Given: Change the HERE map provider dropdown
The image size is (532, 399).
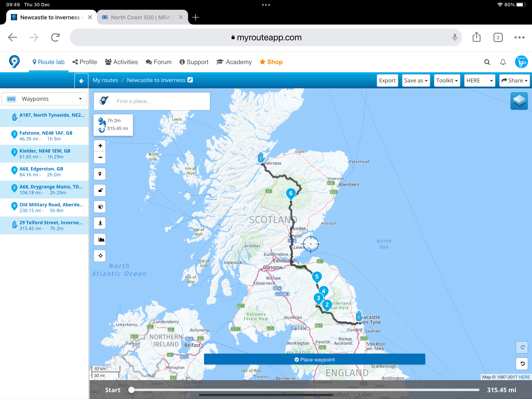Looking at the screenshot, I should tap(480, 80).
